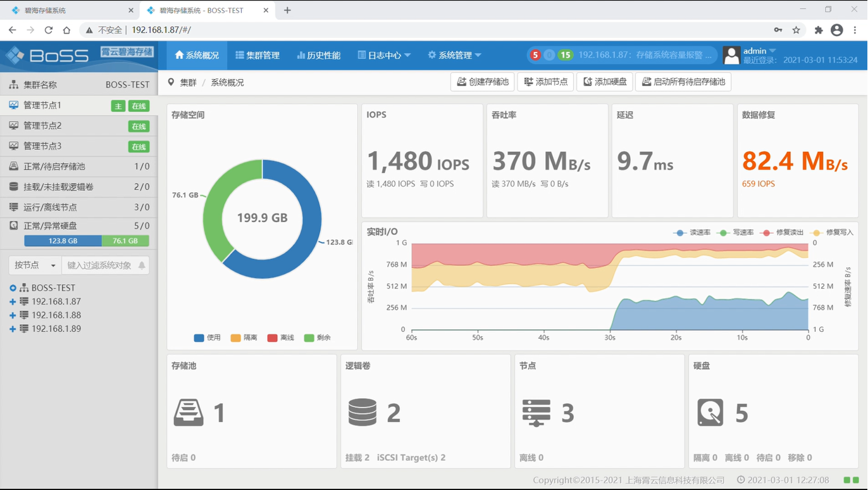The height and width of the screenshot is (490, 868).
Task: Click the green 76.1 GB usage bar
Action: [125, 241]
